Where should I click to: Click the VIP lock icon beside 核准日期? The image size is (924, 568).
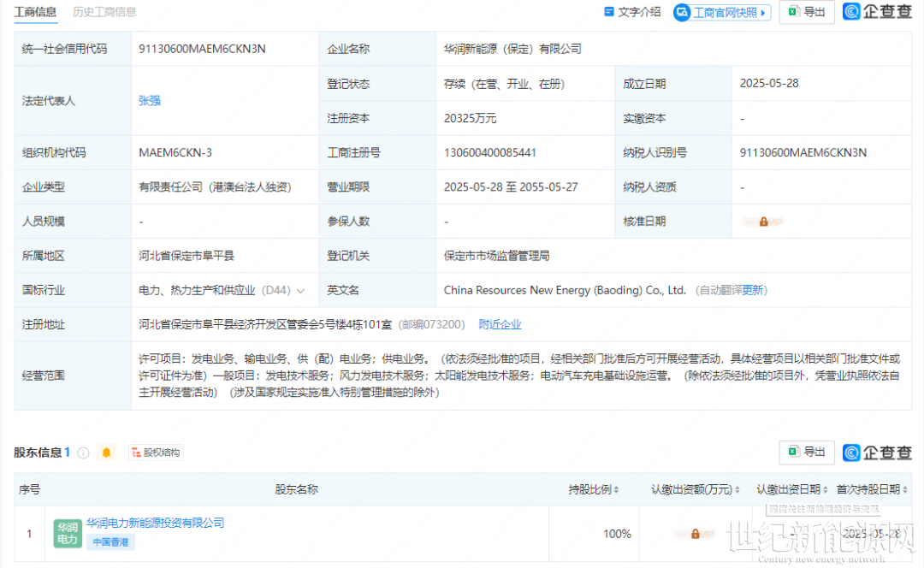point(764,222)
